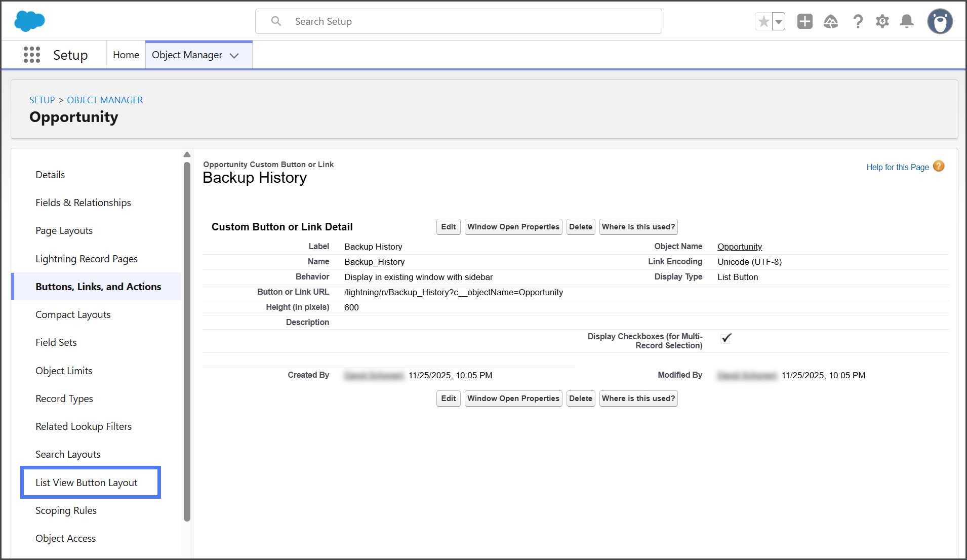Follow the Opportunity object name link

(739, 247)
